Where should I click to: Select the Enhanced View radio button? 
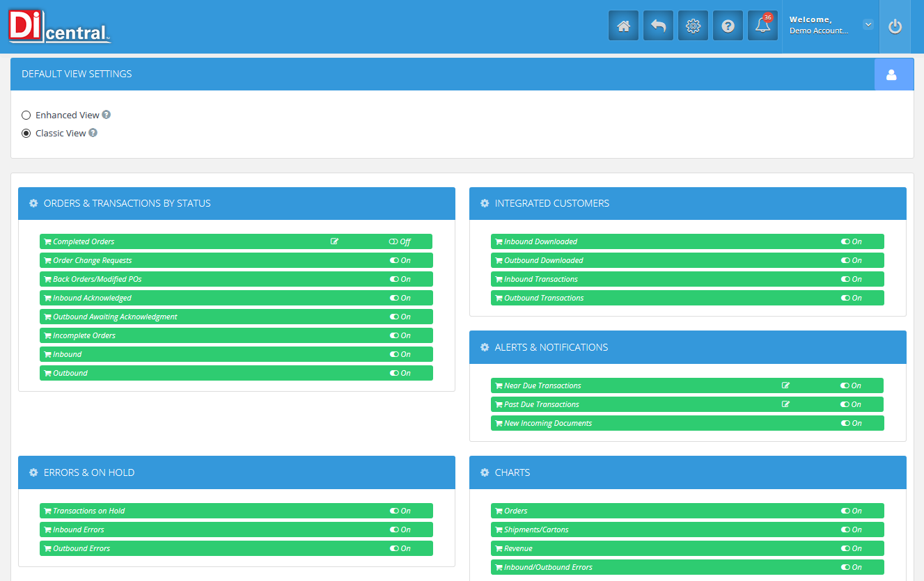point(26,115)
